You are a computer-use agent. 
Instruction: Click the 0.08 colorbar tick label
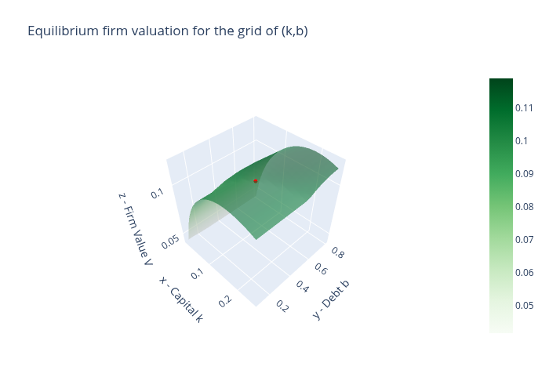pos(525,207)
